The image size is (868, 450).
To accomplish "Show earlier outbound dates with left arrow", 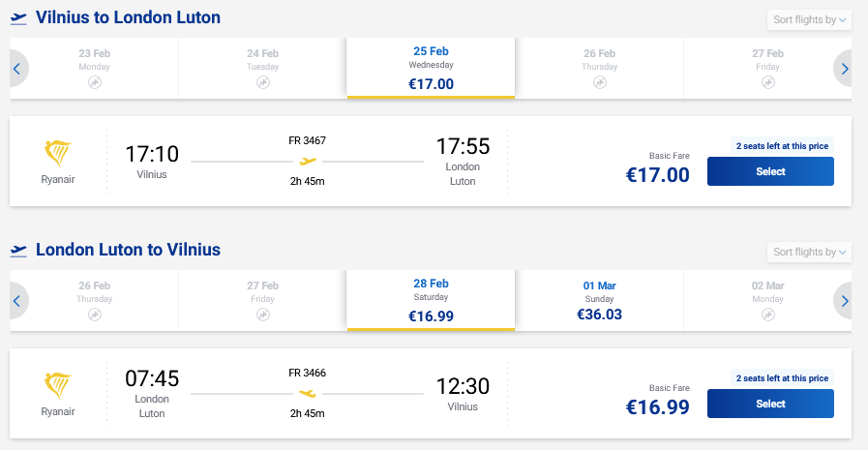I will (x=16, y=69).
